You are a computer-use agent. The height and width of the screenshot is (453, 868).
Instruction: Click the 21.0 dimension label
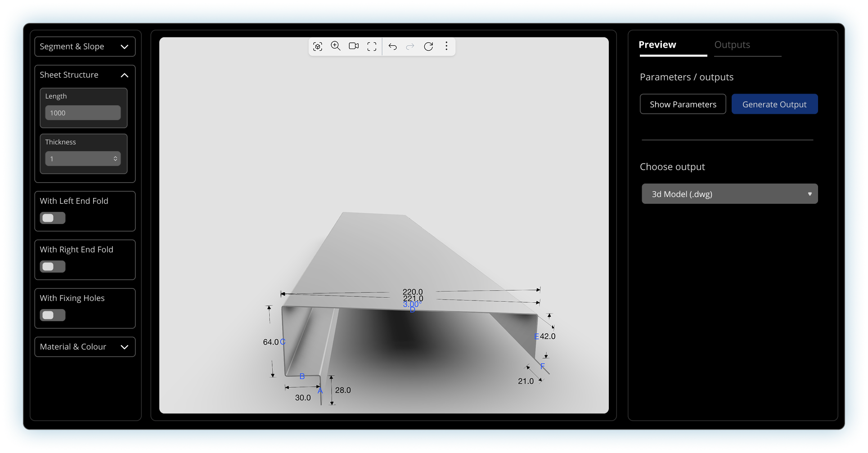526,381
